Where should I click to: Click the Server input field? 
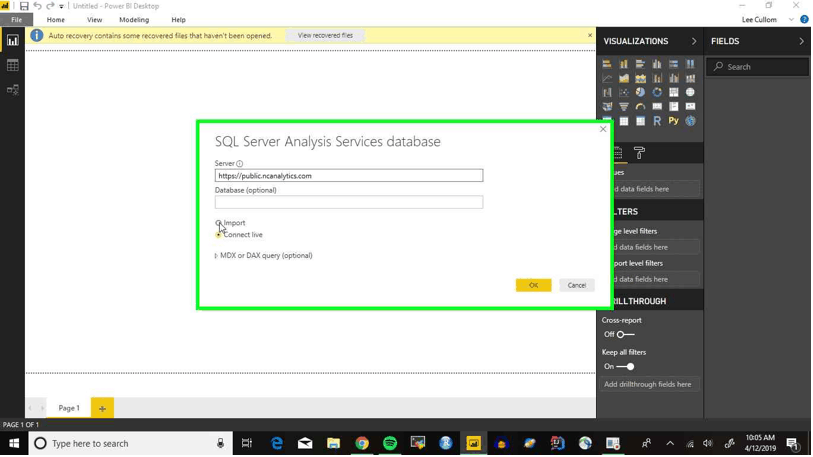349,176
